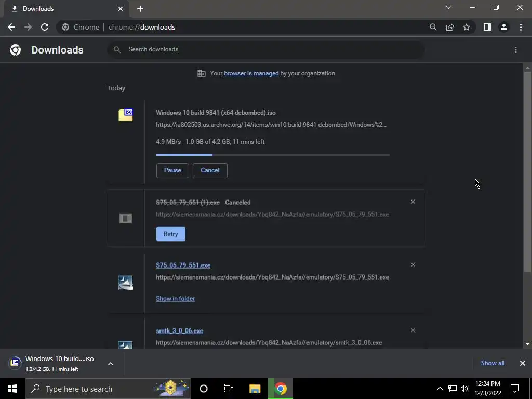This screenshot has height=399, width=532.
Task: Pause the Windows 10 ISO download
Action: (x=172, y=170)
